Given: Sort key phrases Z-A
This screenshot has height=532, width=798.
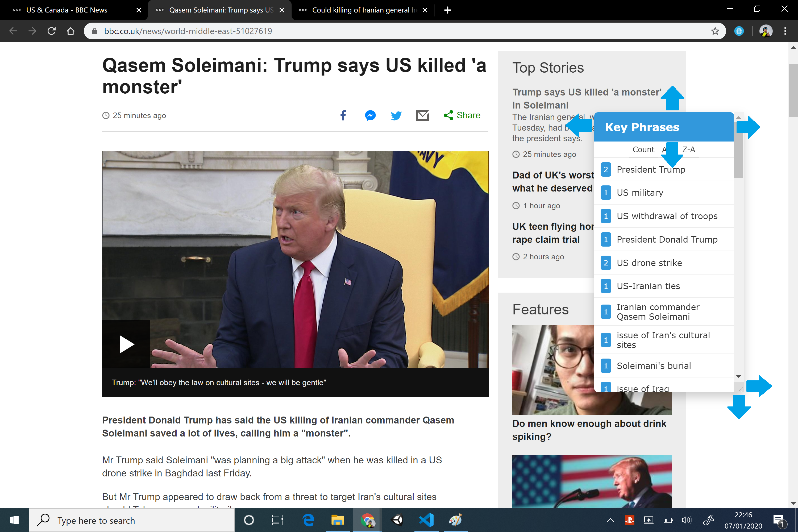Looking at the screenshot, I should click(x=688, y=149).
